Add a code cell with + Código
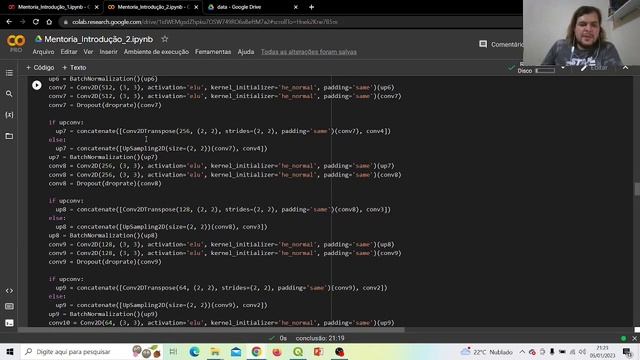 (40, 67)
